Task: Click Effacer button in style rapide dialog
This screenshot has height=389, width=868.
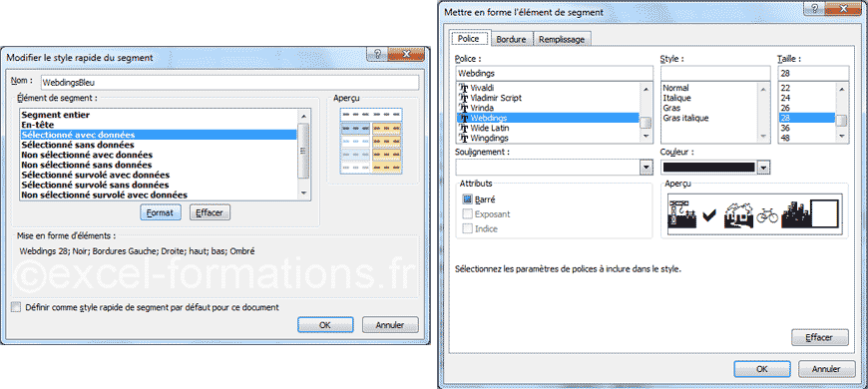Action: (210, 212)
